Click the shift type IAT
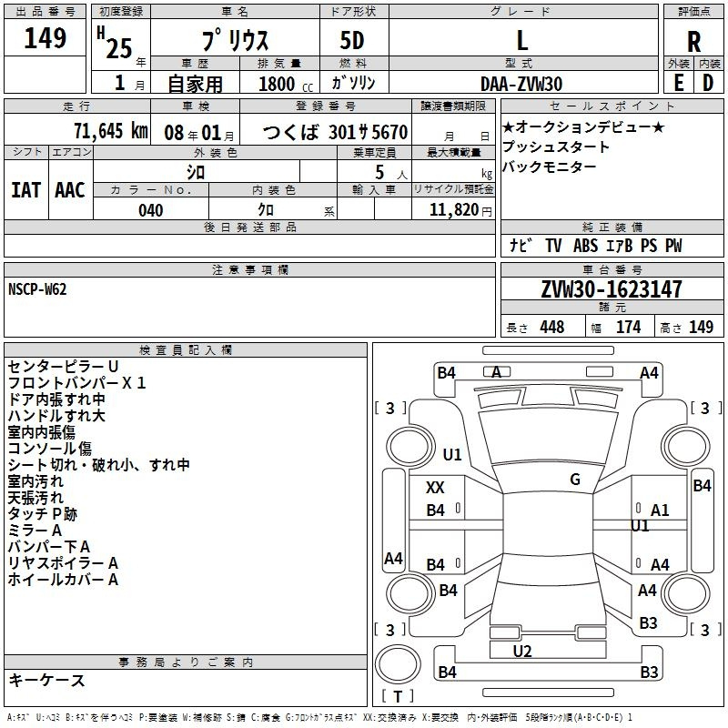Image resolution: width=728 pixels, height=728 pixels. (25, 190)
